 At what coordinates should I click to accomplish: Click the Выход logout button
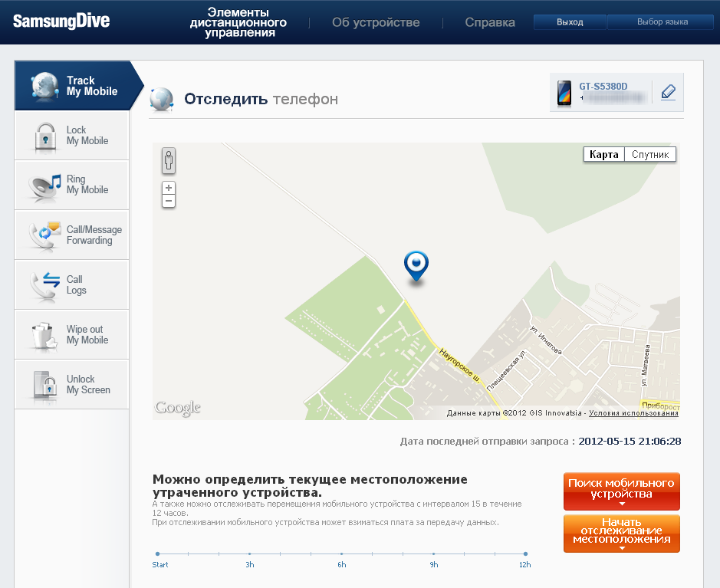click(x=570, y=22)
